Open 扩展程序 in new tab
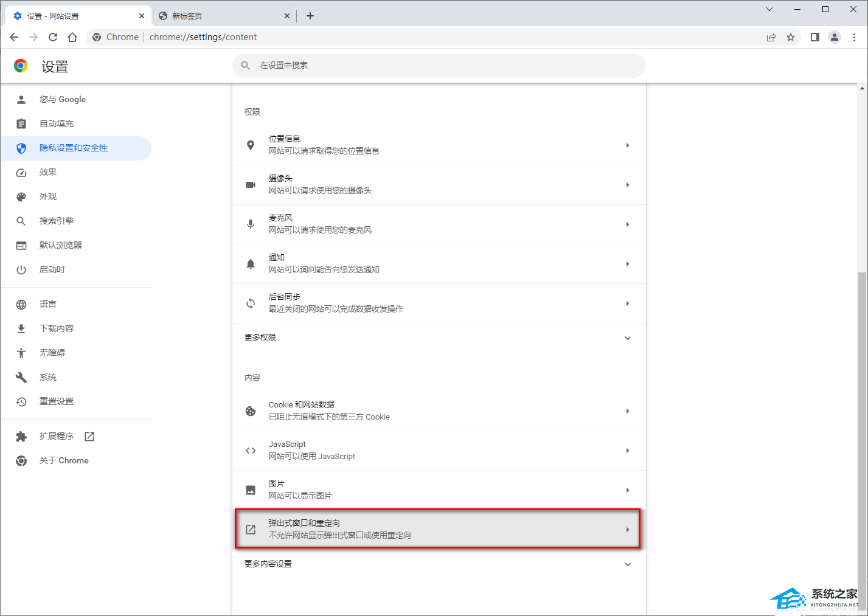This screenshot has height=616, width=868. [x=76, y=436]
